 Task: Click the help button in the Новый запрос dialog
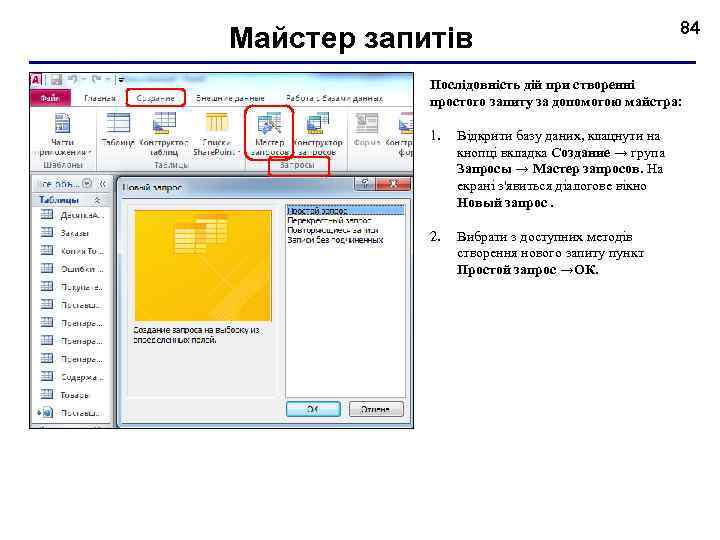pos(365,184)
